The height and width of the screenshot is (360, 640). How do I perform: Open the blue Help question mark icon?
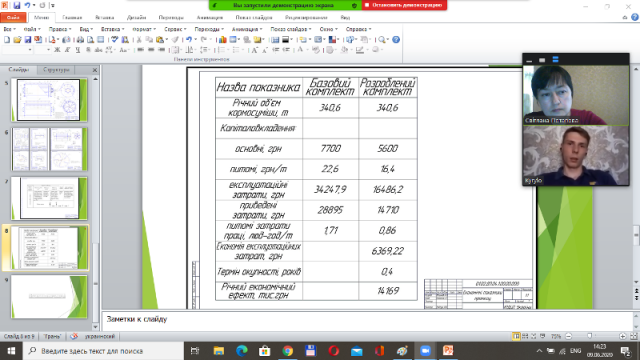(396, 40)
